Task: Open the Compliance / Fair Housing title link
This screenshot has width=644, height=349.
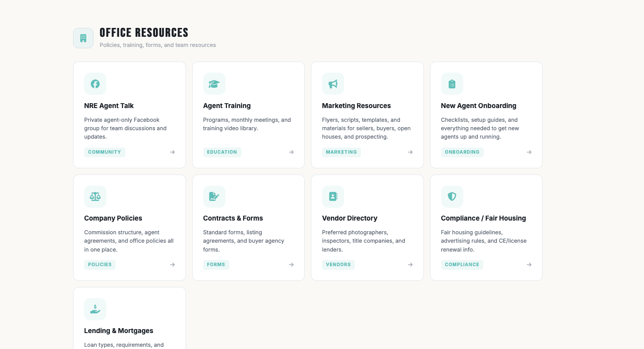Action: point(484,218)
